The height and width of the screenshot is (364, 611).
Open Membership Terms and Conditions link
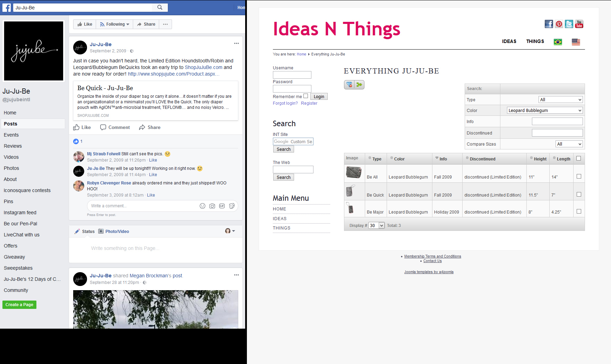click(432, 257)
